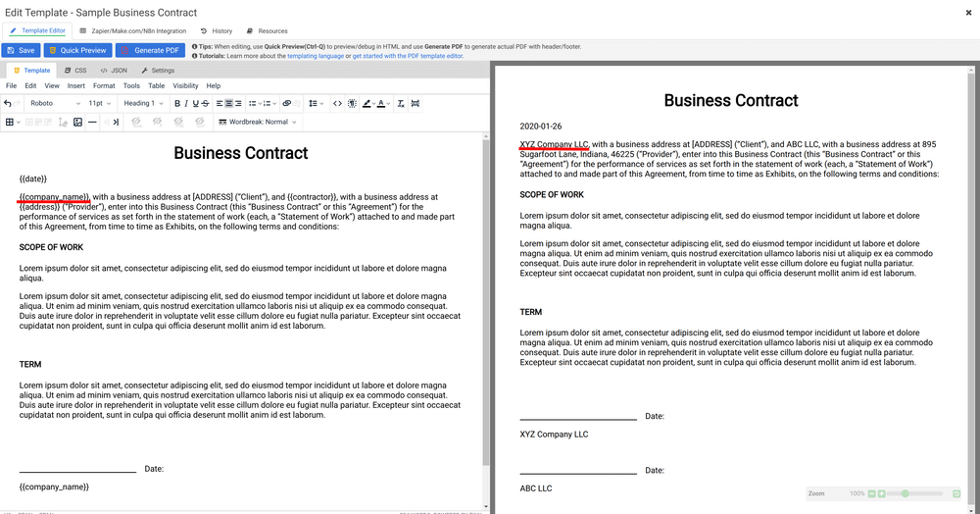Image resolution: width=980 pixels, height=514 pixels.
Task: Click the Business Contract heading in editor
Action: [x=241, y=153]
